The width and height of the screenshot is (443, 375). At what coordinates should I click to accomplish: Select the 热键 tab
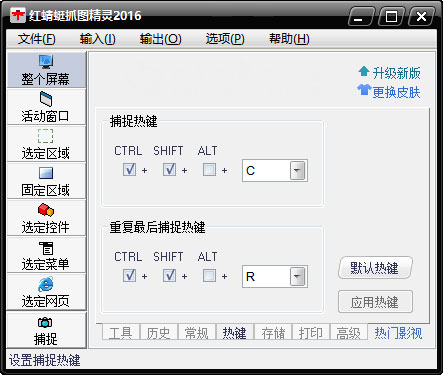click(235, 332)
